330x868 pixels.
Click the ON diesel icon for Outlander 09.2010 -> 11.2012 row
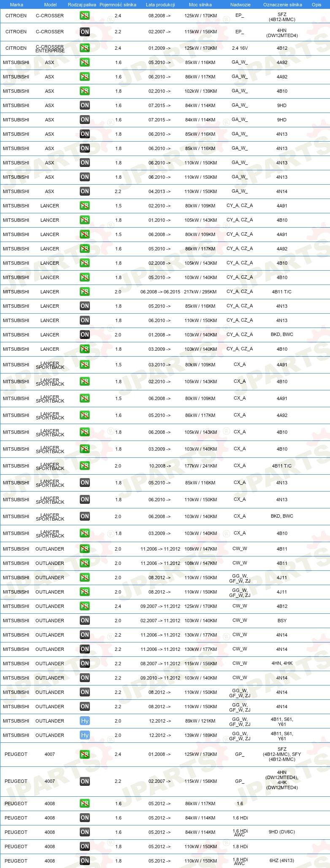(x=85, y=678)
